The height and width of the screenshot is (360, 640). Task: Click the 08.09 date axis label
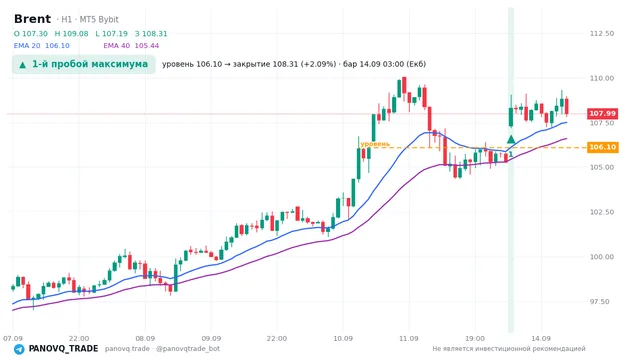pos(145,339)
